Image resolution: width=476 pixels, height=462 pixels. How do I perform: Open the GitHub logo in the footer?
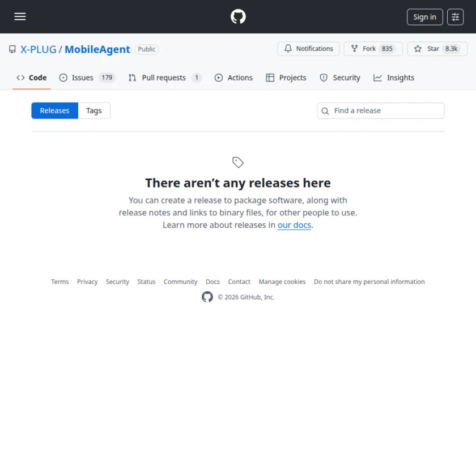point(207,296)
